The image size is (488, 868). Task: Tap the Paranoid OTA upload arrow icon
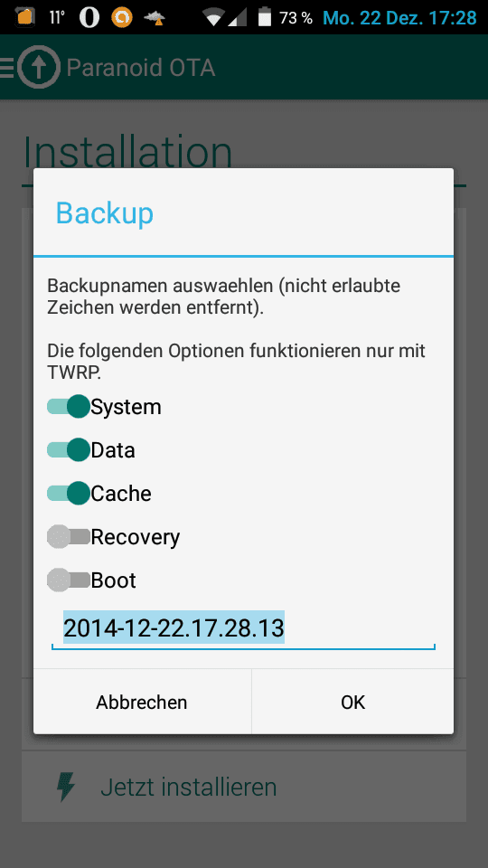click(x=38, y=67)
